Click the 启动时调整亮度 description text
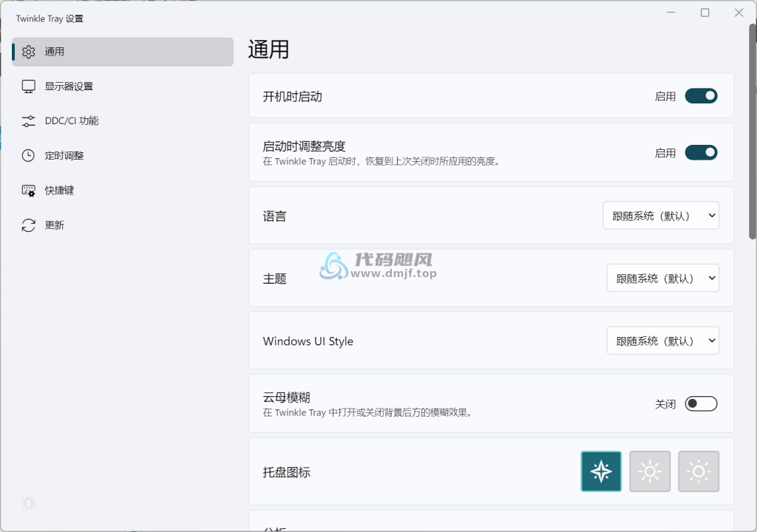Image resolution: width=757 pixels, height=532 pixels. (381, 161)
